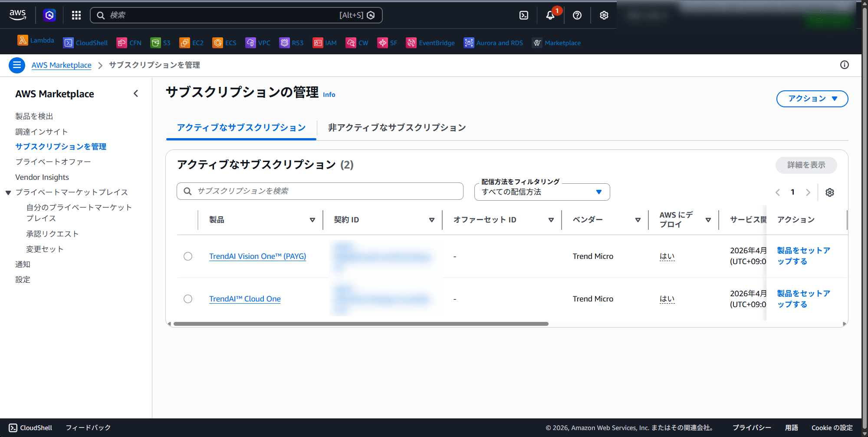Open the EventBridge service icon
Screen dimensions: 868x437
tap(430, 43)
